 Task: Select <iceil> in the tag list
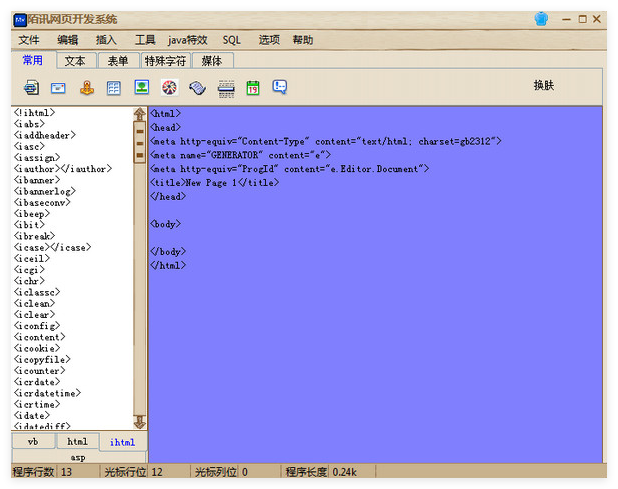[x=32, y=258]
